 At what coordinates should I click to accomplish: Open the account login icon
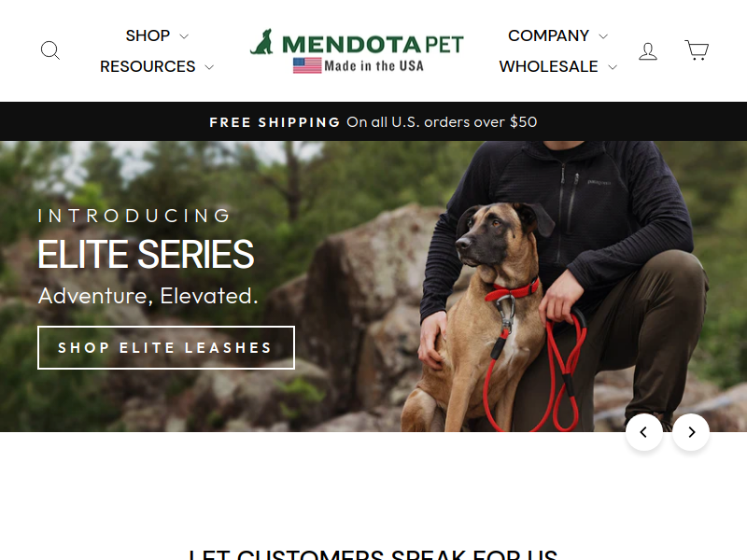[648, 51]
